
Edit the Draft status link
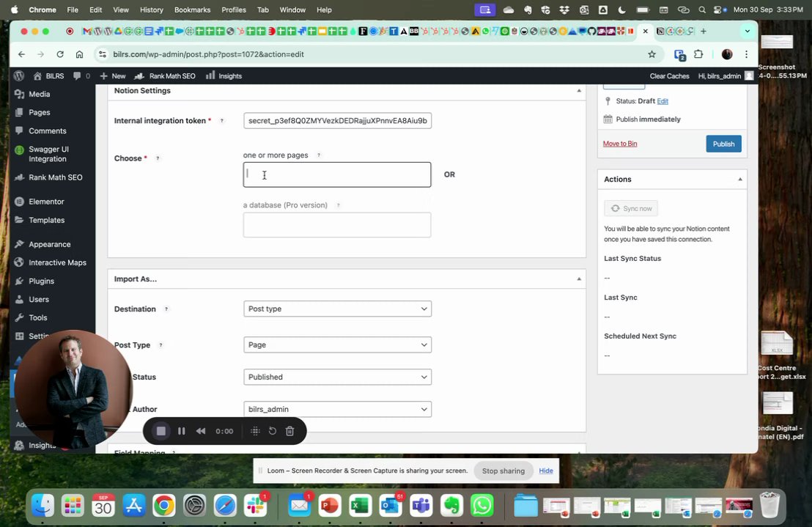662,101
